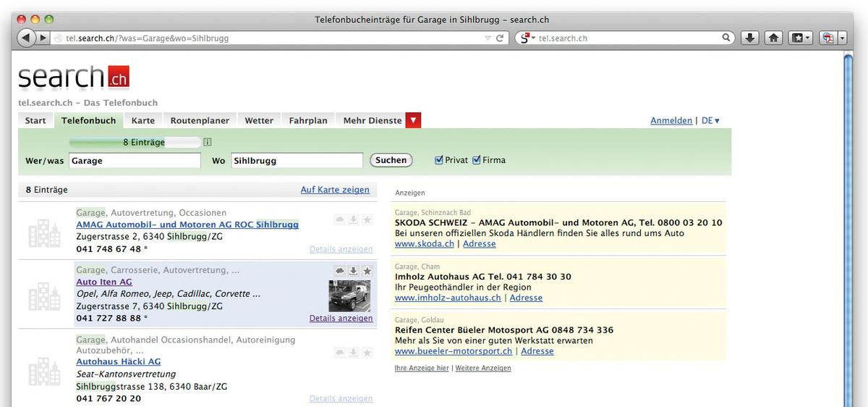Screen dimensions: 868x407
Task: Click Details anzeigen for Auto Iten AG
Action: (x=341, y=318)
